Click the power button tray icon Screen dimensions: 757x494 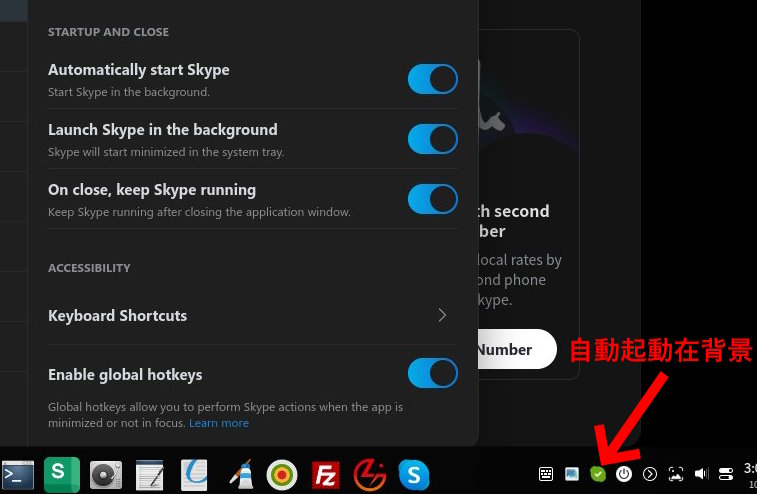(x=624, y=474)
